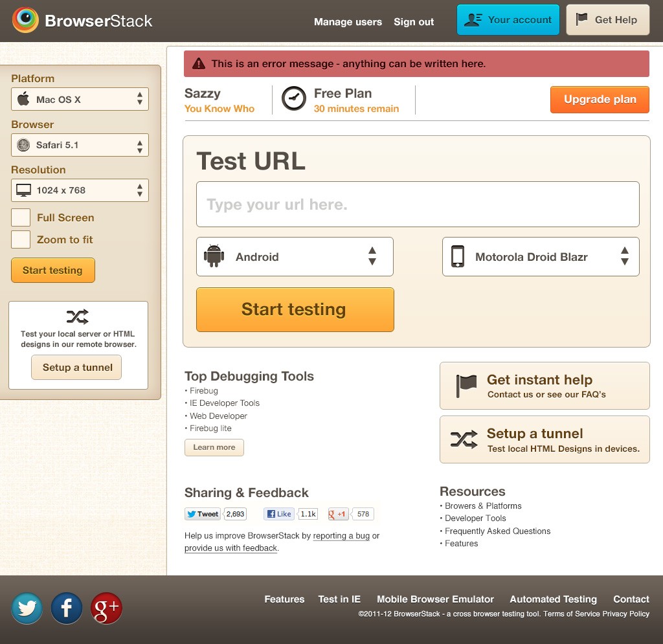Image resolution: width=663 pixels, height=644 pixels.
Task: Open Test in IE footer link
Action: pyautogui.click(x=339, y=599)
